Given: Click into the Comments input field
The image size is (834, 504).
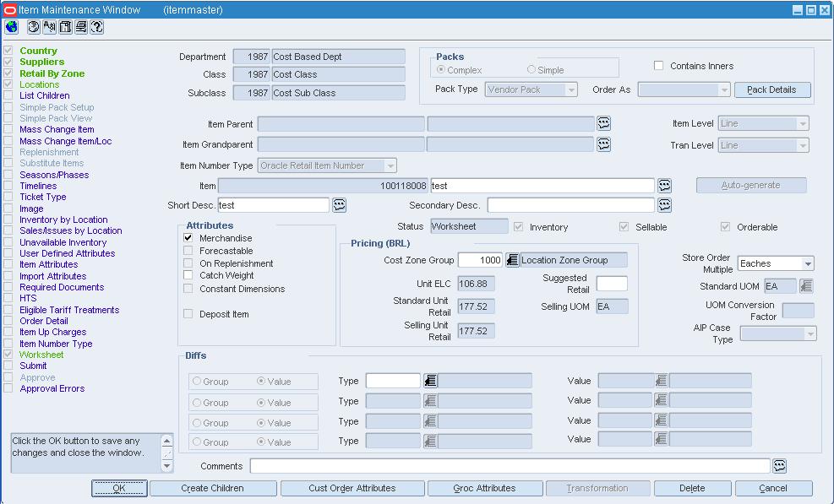Looking at the screenshot, I should pyautogui.click(x=510, y=466).
